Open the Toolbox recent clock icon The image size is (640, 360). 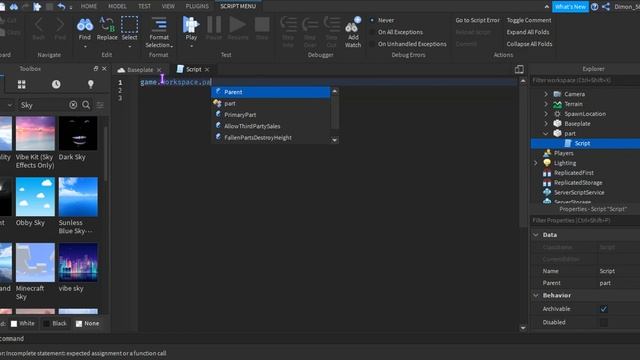coord(56,84)
